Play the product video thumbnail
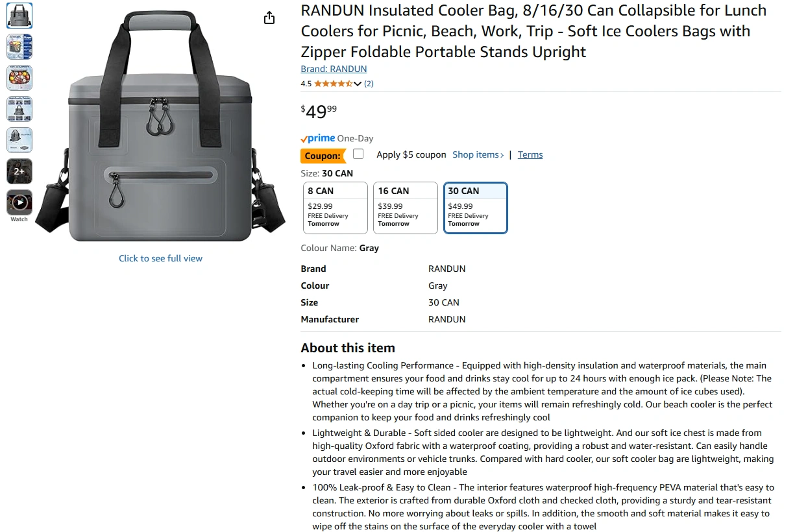Screen dimensions: 795x532 point(19,202)
